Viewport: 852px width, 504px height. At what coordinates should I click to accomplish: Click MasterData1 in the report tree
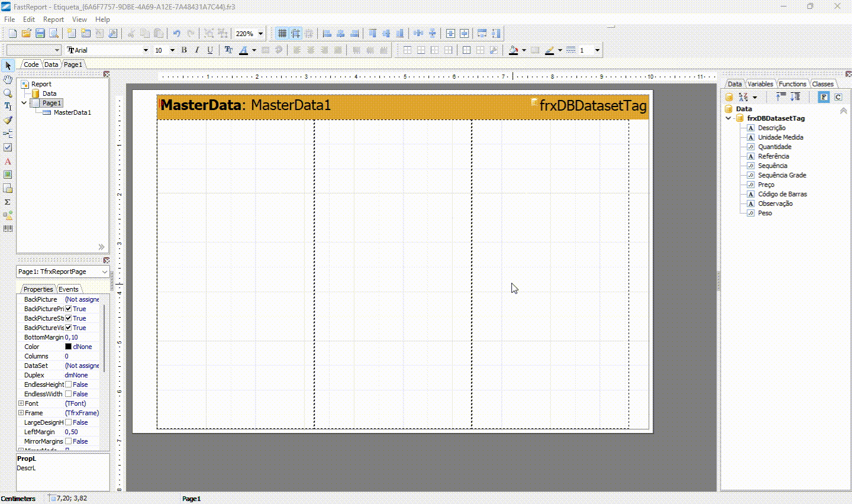coord(72,112)
